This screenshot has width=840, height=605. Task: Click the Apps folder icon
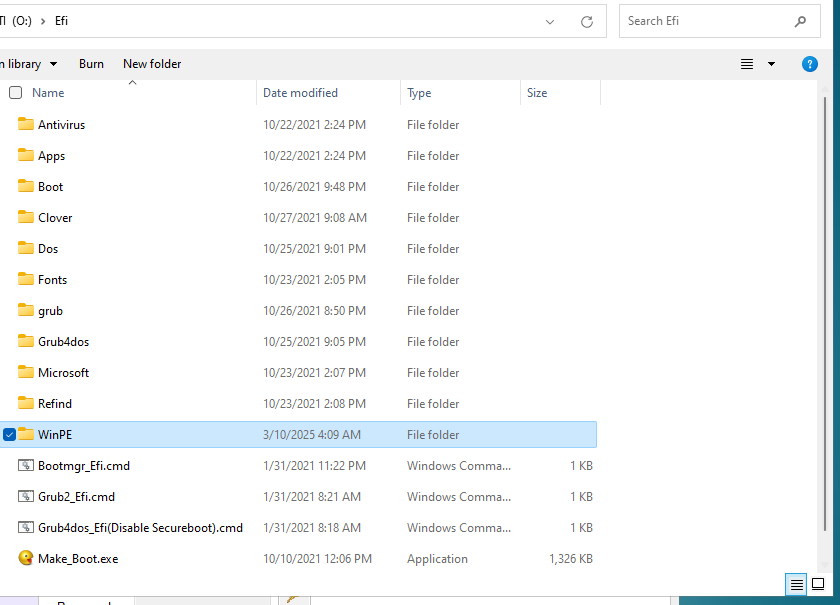[26, 155]
